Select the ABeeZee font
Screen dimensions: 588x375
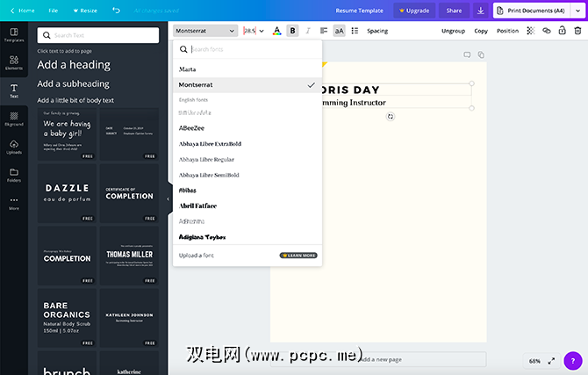[247, 128]
